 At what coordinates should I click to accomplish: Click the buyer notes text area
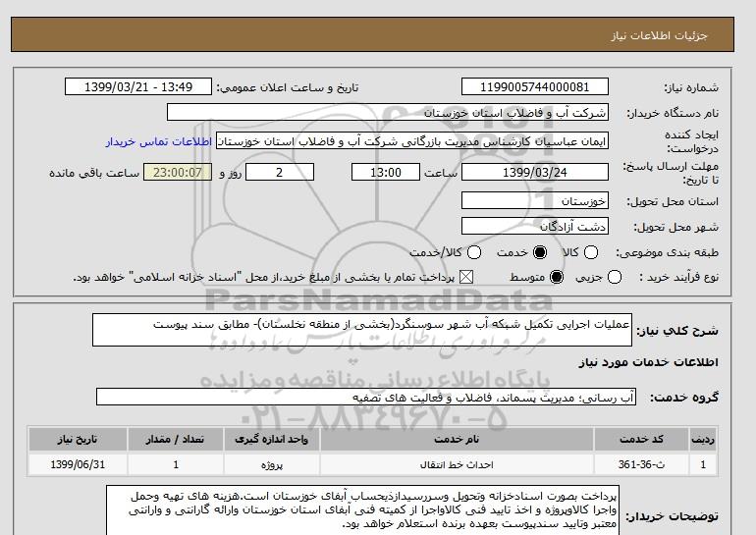[x=362, y=510]
